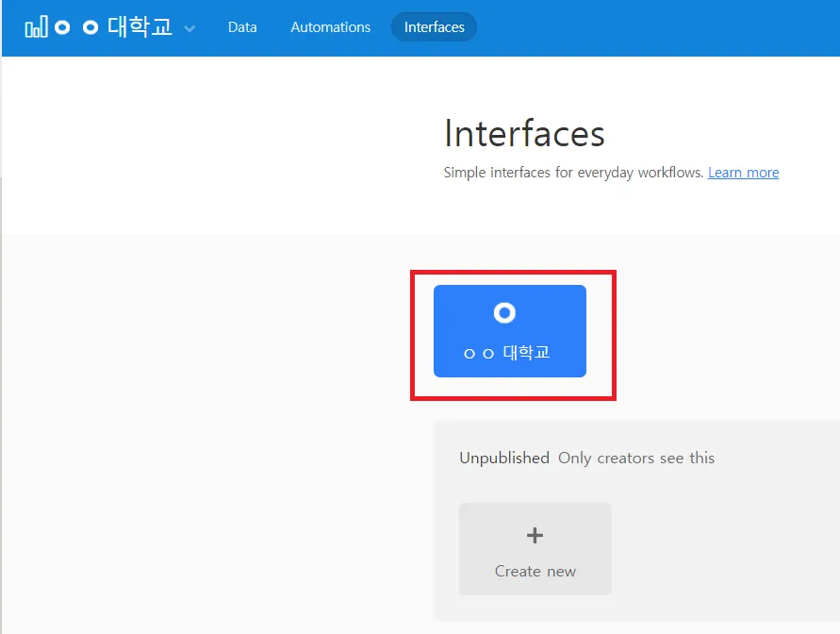Click the second white ring icon in header
The image size is (840, 634).
[x=91, y=27]
